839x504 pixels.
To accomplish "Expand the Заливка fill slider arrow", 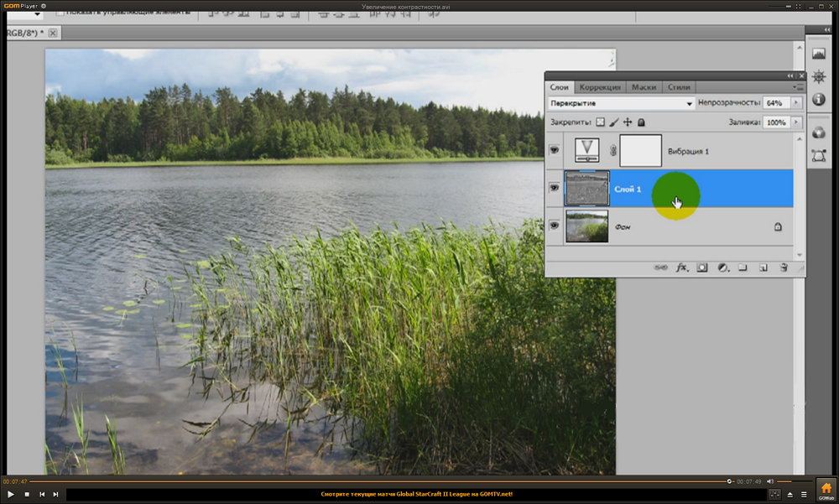I will coord(796,122).
